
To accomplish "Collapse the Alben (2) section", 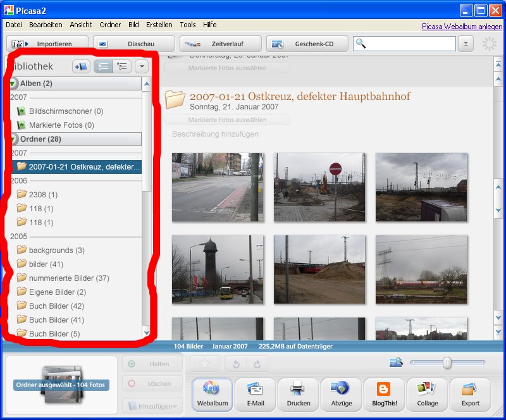I will click(x=14, y=83).
